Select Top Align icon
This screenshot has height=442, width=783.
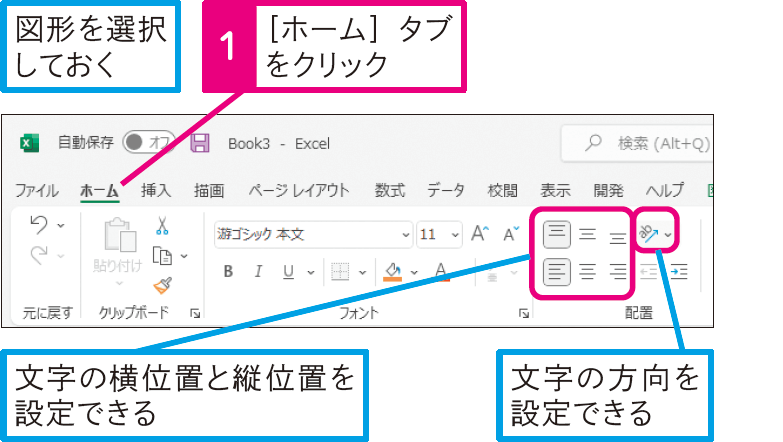coord(556,234)
